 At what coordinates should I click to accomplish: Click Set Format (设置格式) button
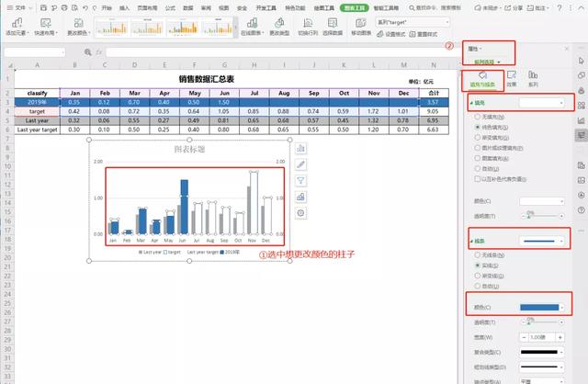point(391,34)
